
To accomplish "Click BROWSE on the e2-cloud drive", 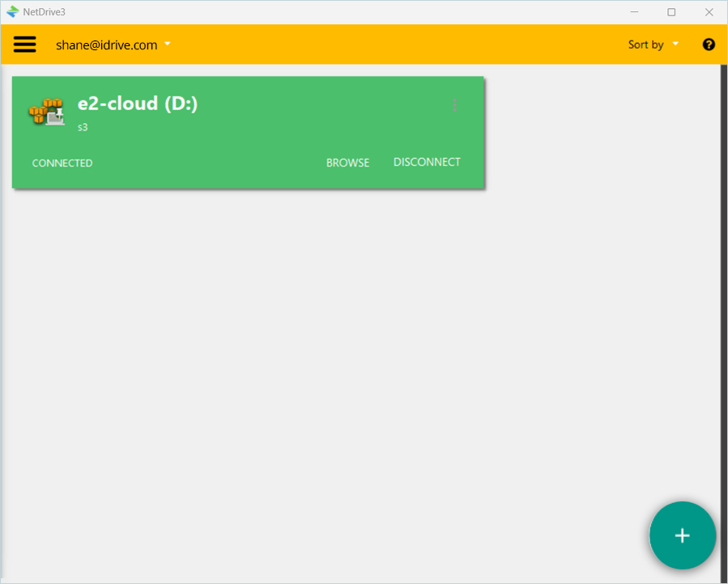I will pos(347,163).
